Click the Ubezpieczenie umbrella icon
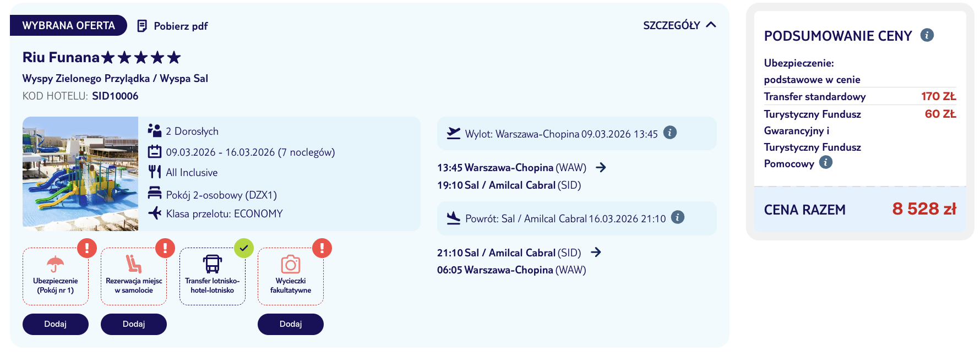Image resolution: width=980 pixels, height=362 pixels. point(55,264)
